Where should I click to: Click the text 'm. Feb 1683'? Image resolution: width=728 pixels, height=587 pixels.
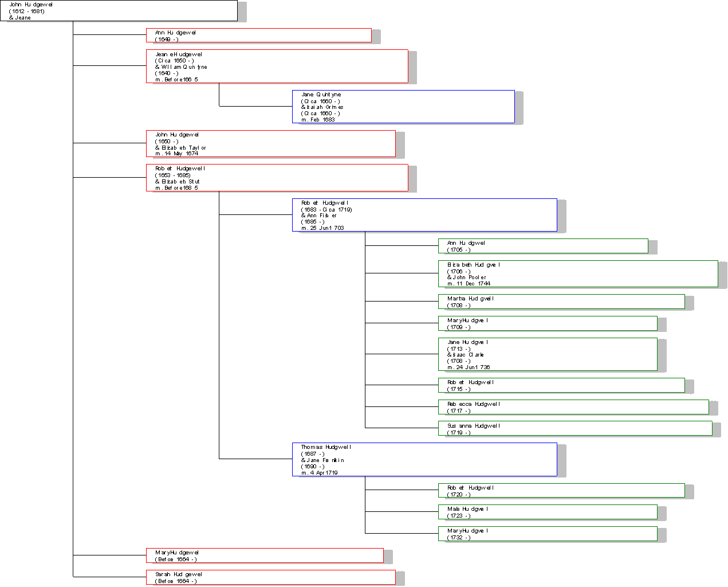[x=318, y=120]
